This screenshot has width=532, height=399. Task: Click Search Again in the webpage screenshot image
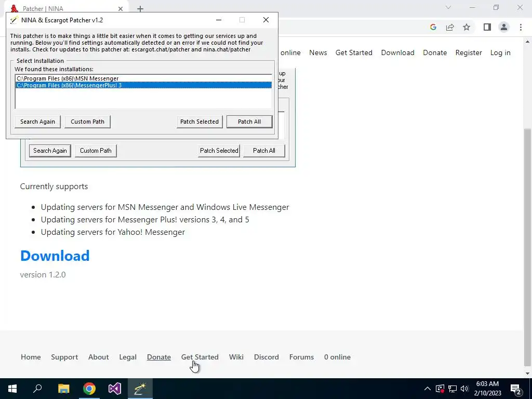[50, 151]
